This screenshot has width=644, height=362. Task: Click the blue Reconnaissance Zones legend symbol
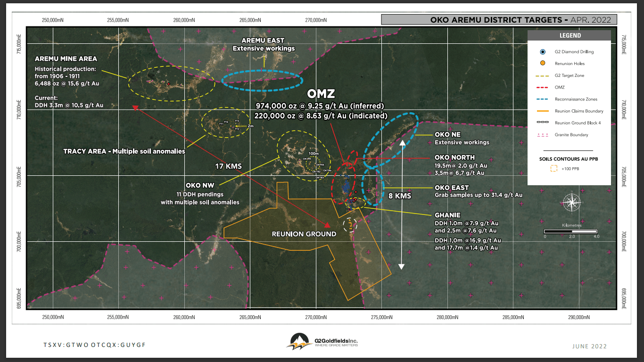(543, 99)
